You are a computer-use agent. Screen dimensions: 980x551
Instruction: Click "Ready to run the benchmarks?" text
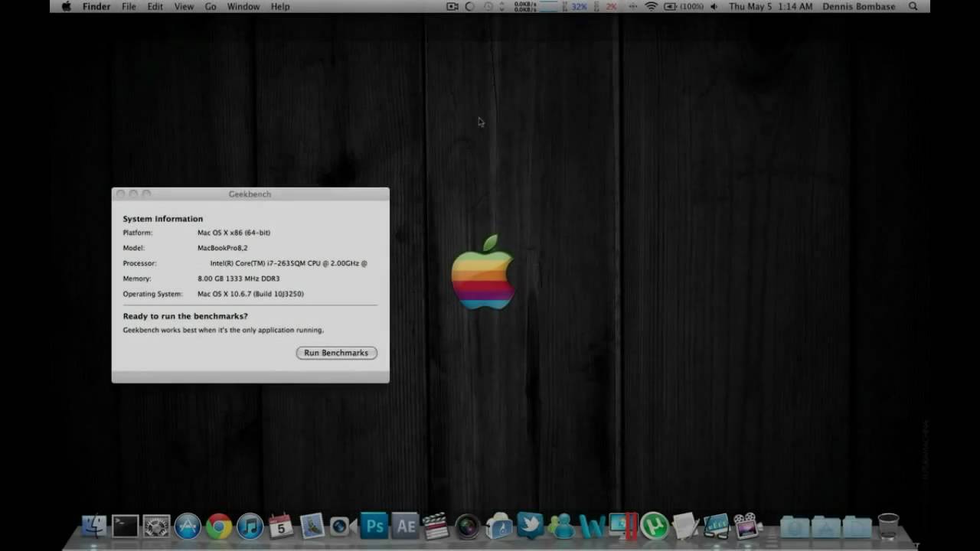tap(185, 316)
